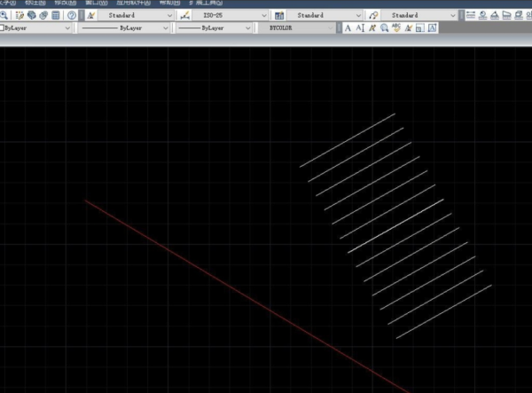Screen dimensions: 532x393
Task: Click the Area measure icon
Action: click(506, 15)
